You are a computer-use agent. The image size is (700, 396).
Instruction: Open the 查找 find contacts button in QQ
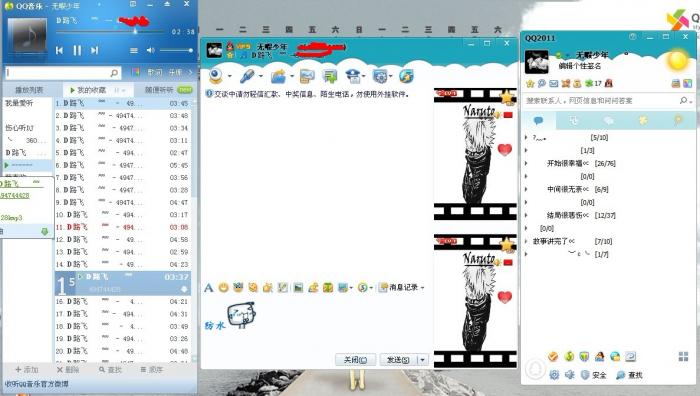click(x=629, y=375)
